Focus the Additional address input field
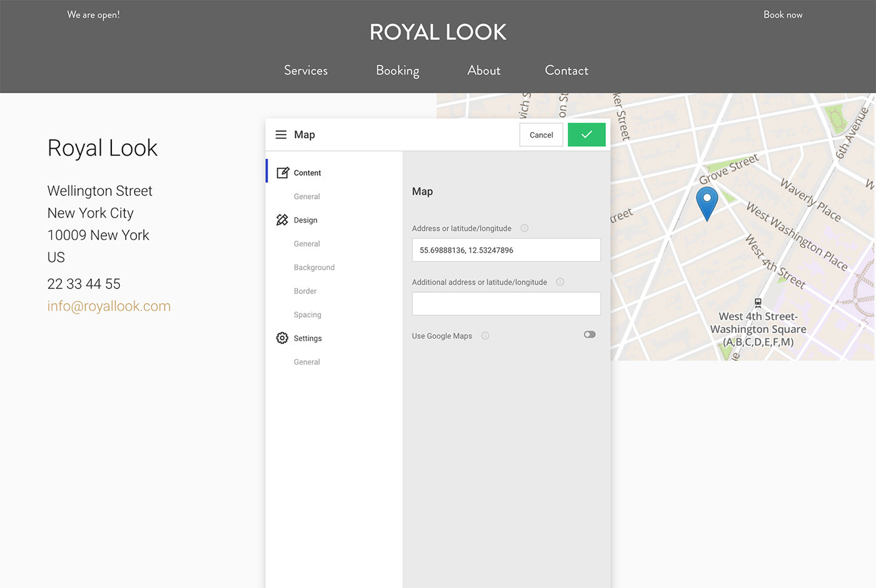876x588 pixels. [506, 304]
